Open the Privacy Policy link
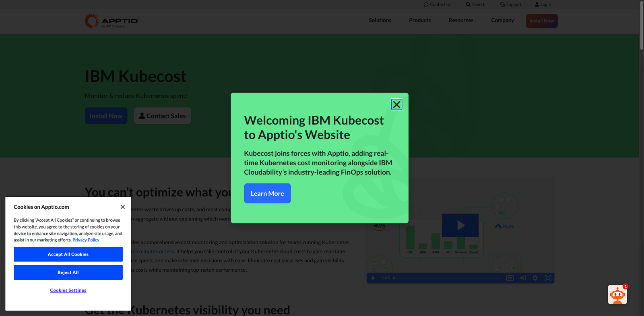 pos(86,240)
